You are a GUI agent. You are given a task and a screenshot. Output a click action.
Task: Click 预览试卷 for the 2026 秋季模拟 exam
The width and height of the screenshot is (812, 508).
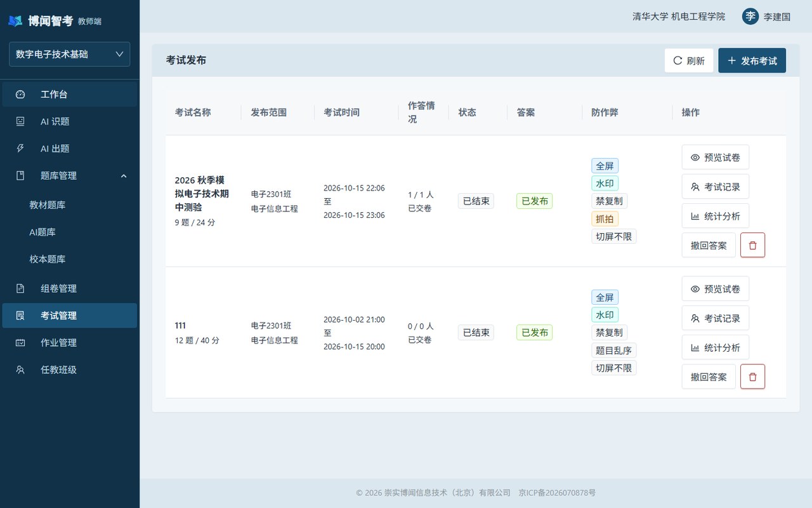click(716, 157)
